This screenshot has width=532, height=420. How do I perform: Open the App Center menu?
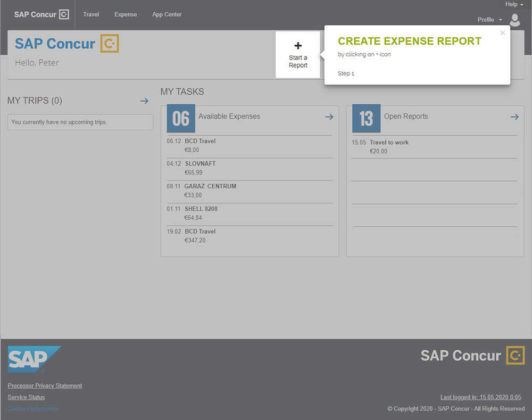point(167,14)
